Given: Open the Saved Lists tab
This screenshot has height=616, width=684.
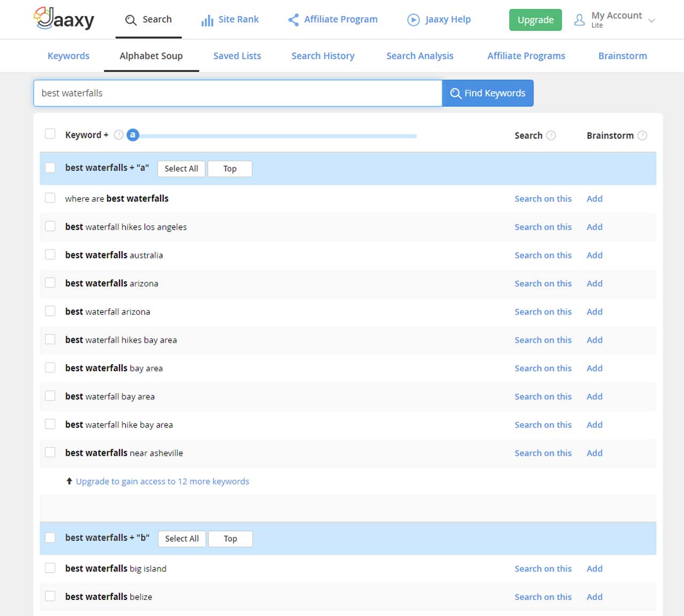Looking at the screenshot, I should tap(237, 56).
